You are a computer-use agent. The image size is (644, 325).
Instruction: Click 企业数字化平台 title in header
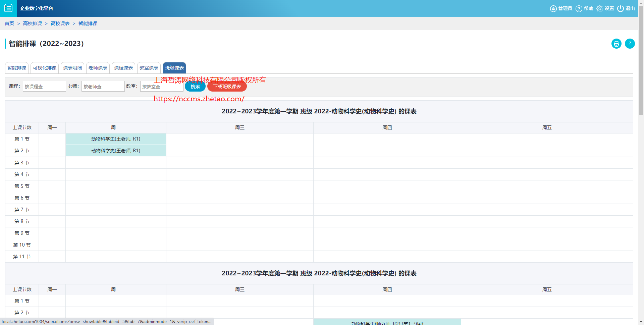click(x=37, y=8)
